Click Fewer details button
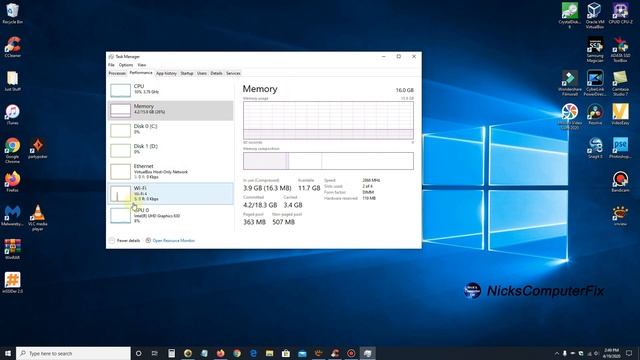The image size is (640, 360). point(124,241)
